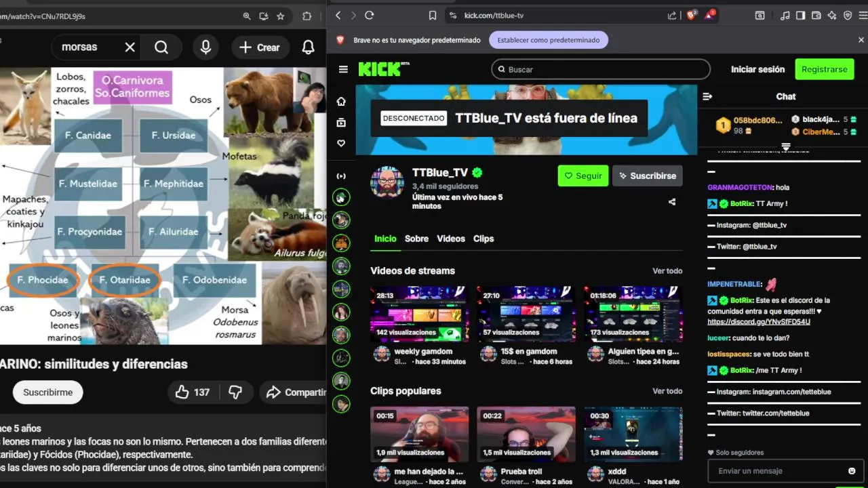Click Iniciar sesión on Kick
Viewport: 868px width, 488px height.
[x=757, y=69]
